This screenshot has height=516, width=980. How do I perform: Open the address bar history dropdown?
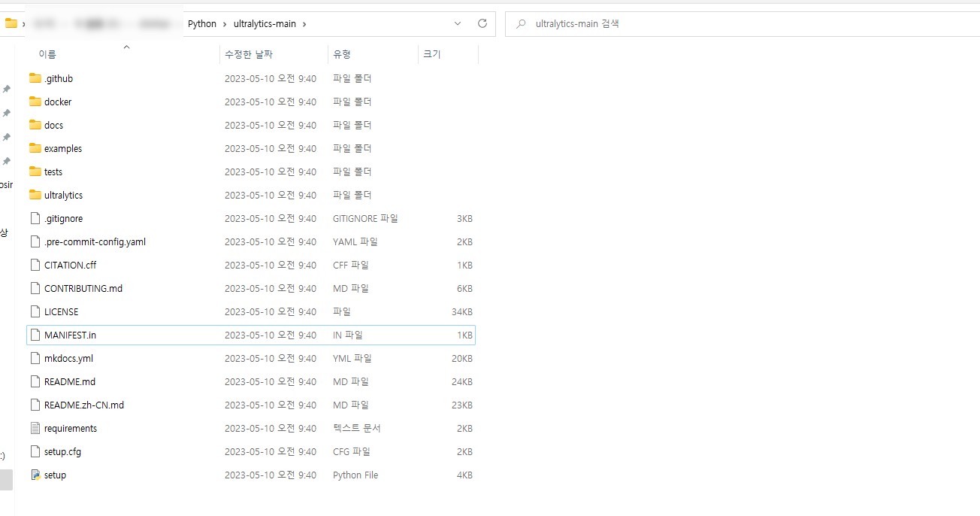coord(458,23)
